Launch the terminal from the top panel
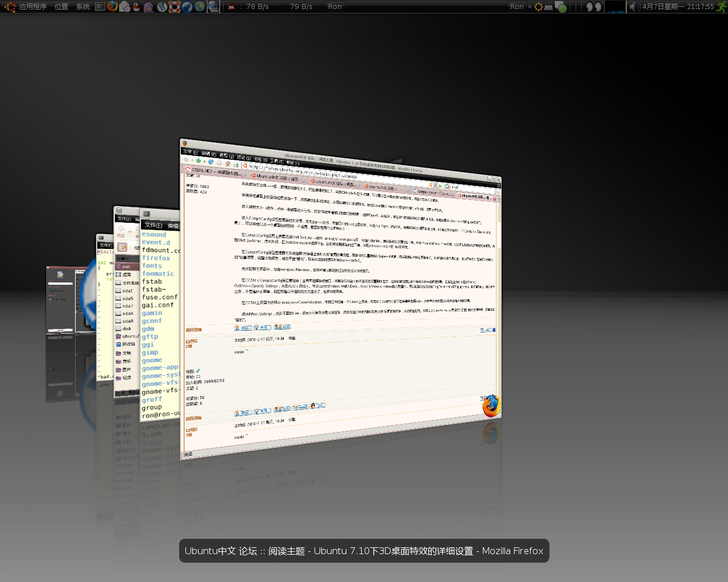 [100, 7]
